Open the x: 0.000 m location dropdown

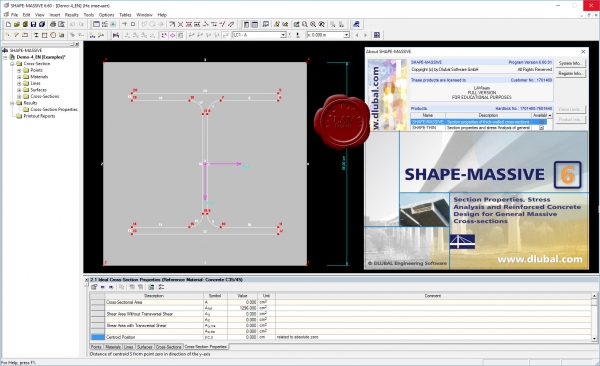click(x=346, y=35)
